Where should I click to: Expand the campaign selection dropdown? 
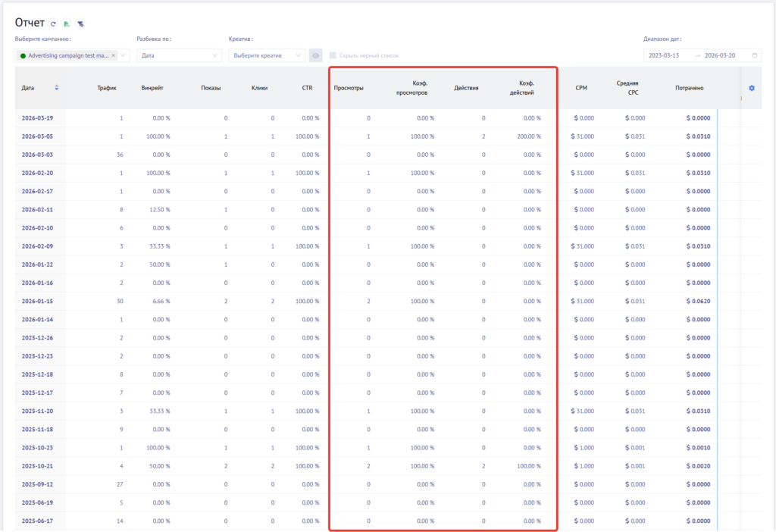tap(124, 55)
